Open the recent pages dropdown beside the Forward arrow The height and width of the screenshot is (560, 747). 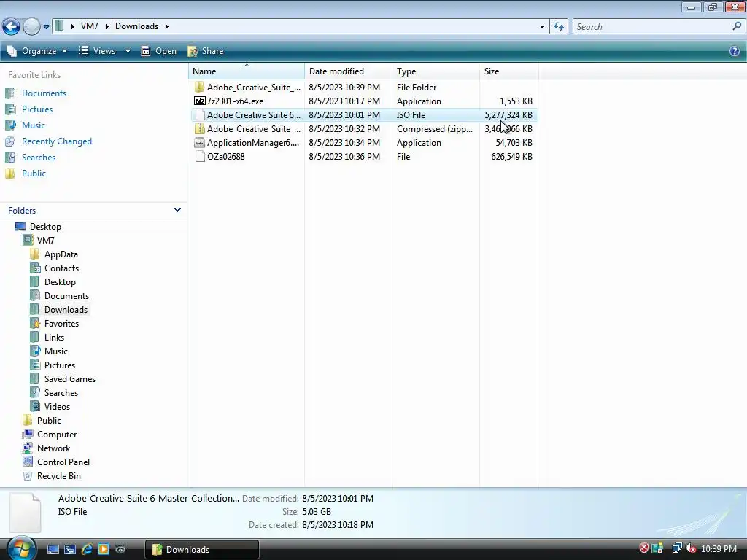pos(46,27)
